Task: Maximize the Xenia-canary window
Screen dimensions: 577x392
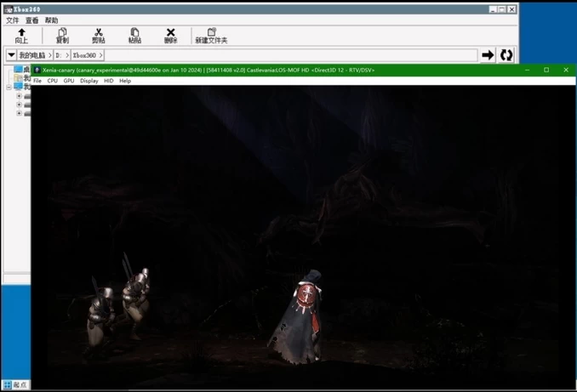Action: 546,70
